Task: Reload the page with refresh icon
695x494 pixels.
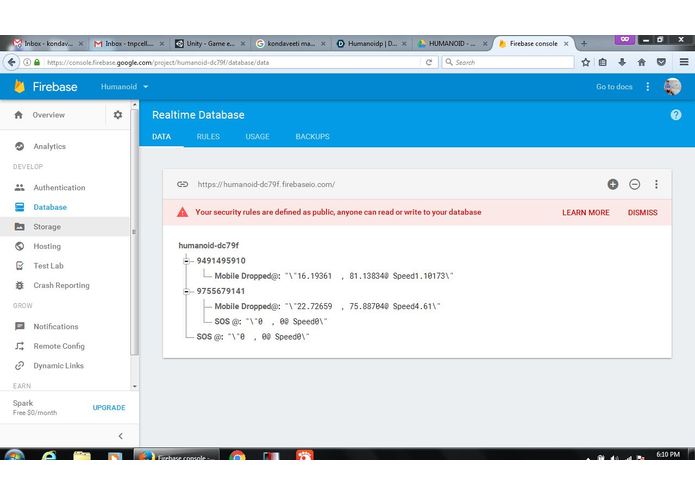Action: (x=429, y=62)
